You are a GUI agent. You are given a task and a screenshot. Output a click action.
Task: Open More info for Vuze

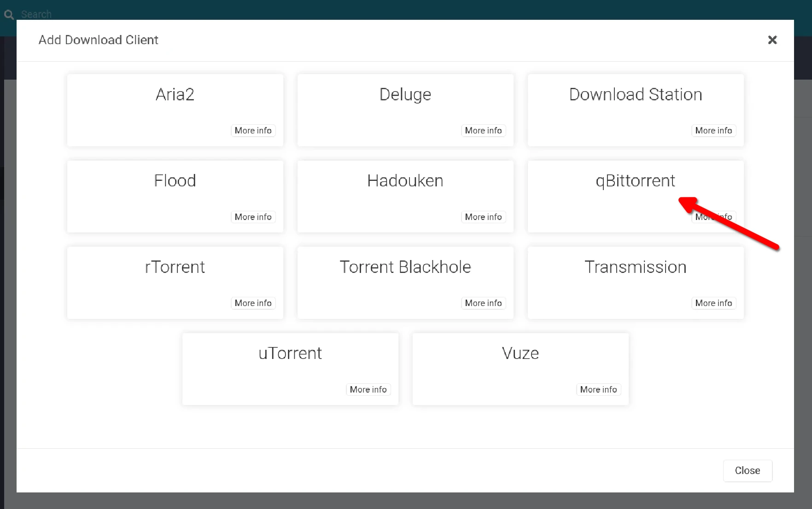point(598,390)
